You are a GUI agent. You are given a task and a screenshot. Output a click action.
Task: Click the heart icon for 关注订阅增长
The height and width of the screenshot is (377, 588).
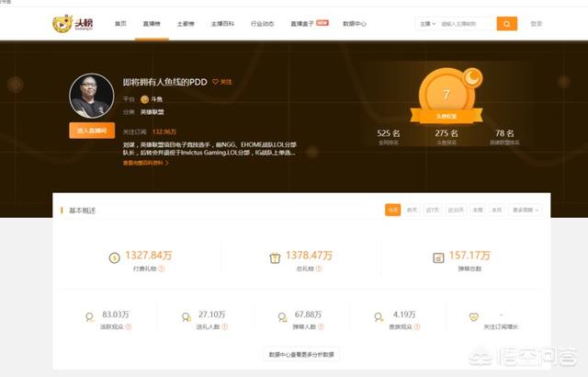point(474,317)
